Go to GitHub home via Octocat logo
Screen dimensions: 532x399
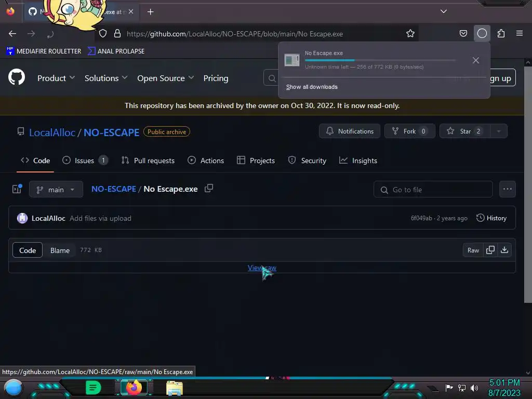pos(17,77)
